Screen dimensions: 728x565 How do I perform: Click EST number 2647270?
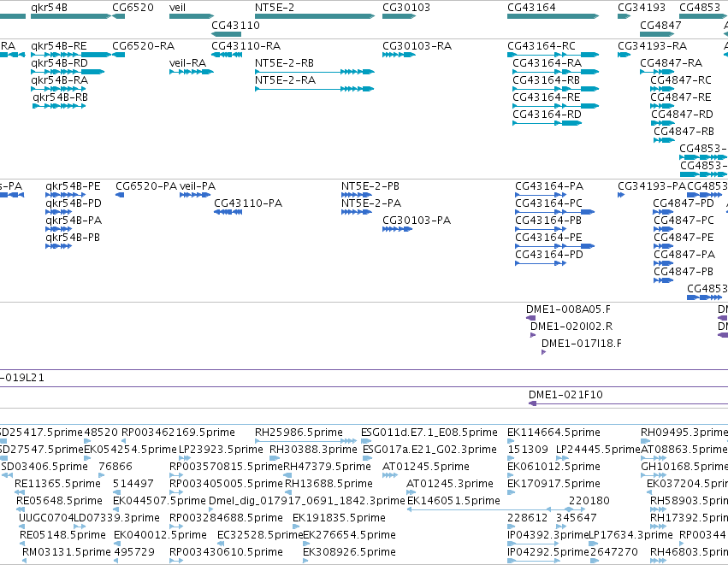coord(613,552)
